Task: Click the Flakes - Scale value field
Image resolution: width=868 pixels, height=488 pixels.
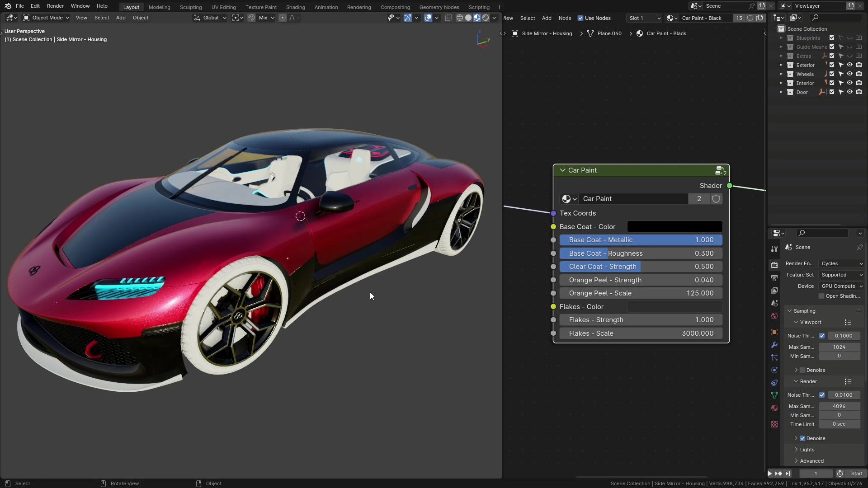Action: click(641, 333)
